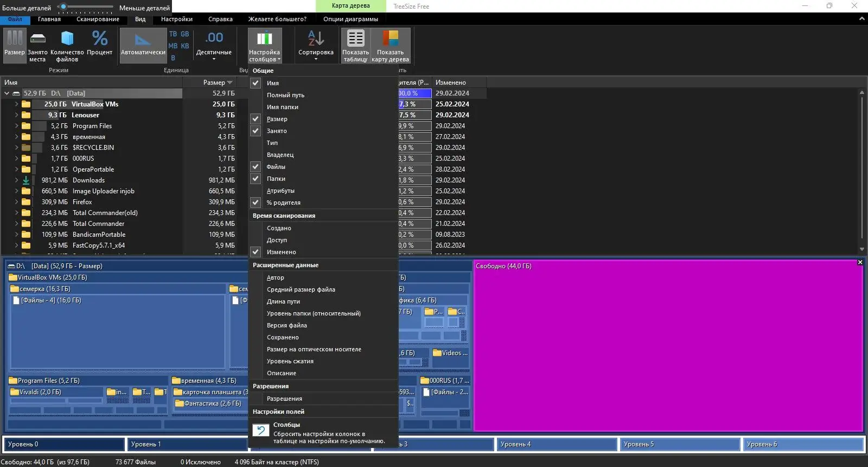Uncheck the Размер column in the menu
Screen dimensions: 868x467
[x=256, y=119]
